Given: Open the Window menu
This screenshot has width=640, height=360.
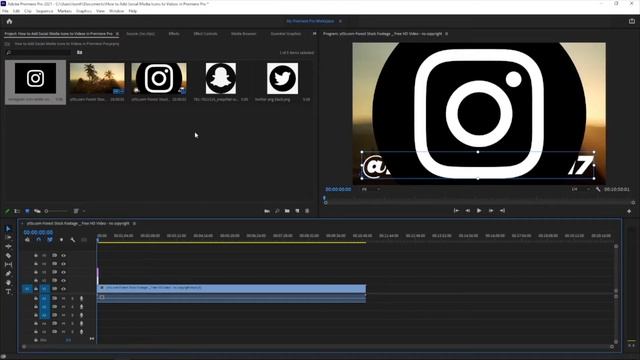Looking at the screenshot, I should coord(116,11).
